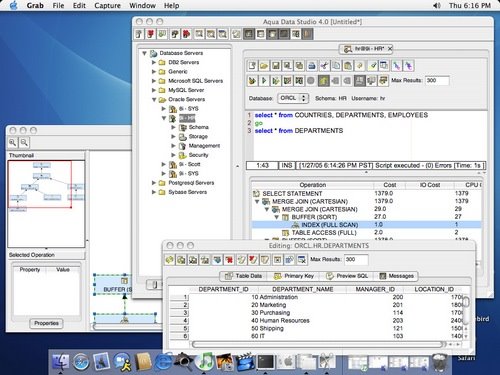Open the Capture menu
This screenshot has width=500, height=375.
coord(107,6)
